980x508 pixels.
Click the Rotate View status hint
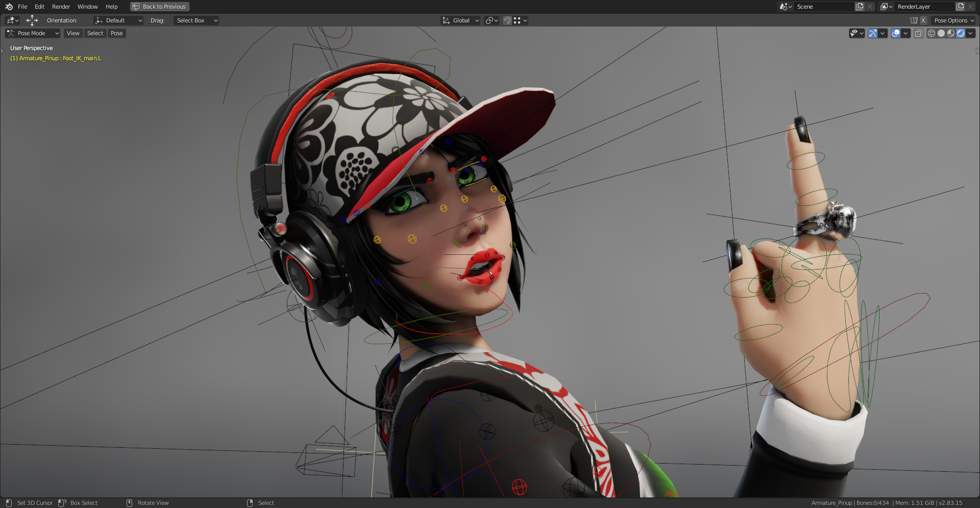153,503
